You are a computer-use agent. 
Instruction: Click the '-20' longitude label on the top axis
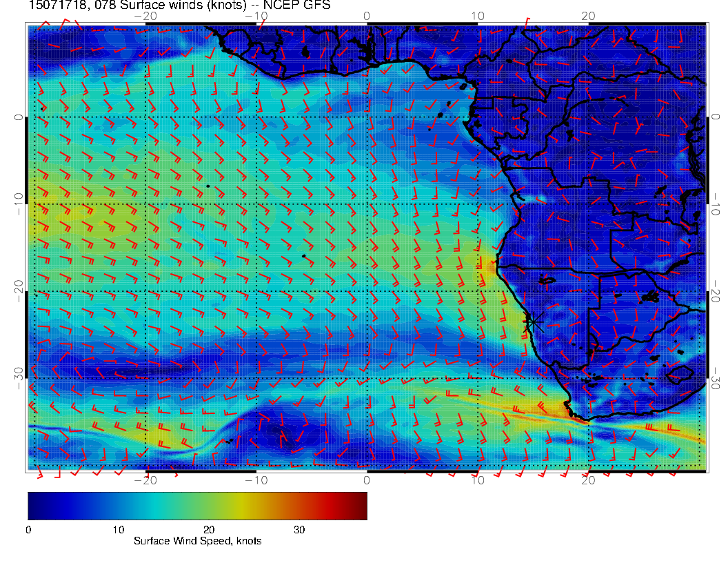(x=145, y=16)
